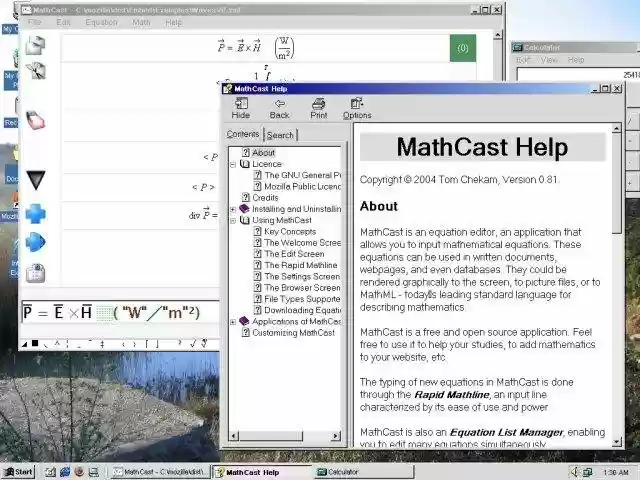Open the Mozilla Public Licence topic
The height and width of the screenshot is (480, 640).
302,187
